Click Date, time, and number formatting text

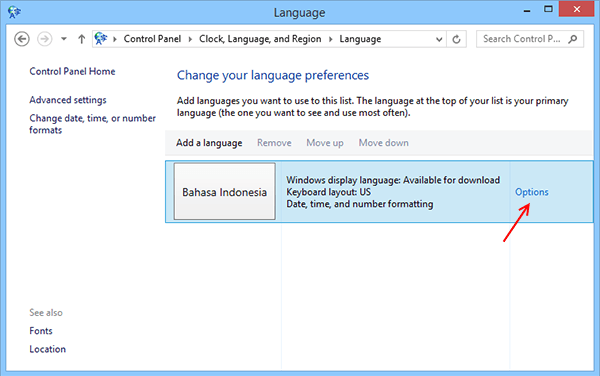[360, 204]
